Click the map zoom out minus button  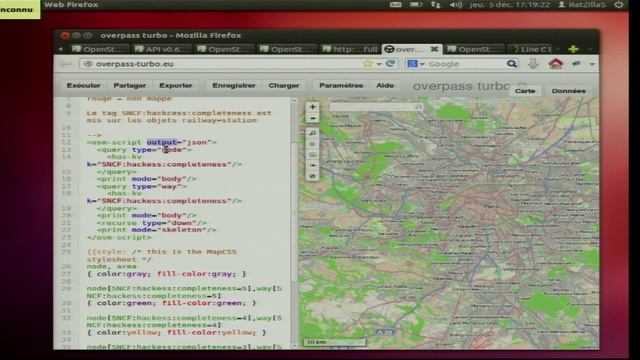point(313,118)
